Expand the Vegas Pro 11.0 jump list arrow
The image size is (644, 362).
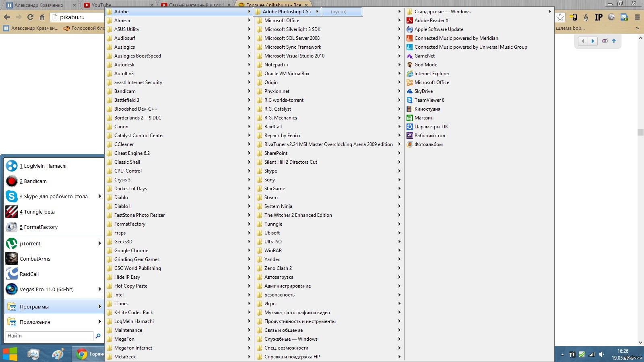[x=99, y=289]
